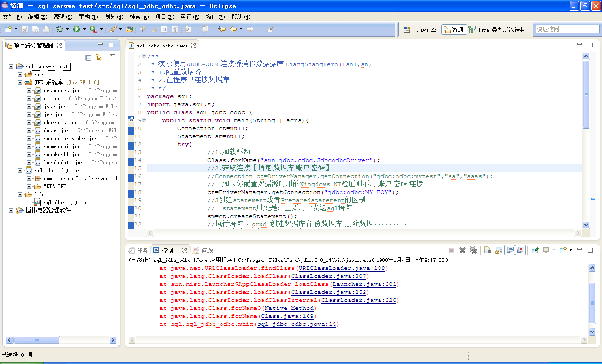Start the Debug bug icon
The image size is (602, 364).
(60, 29)
